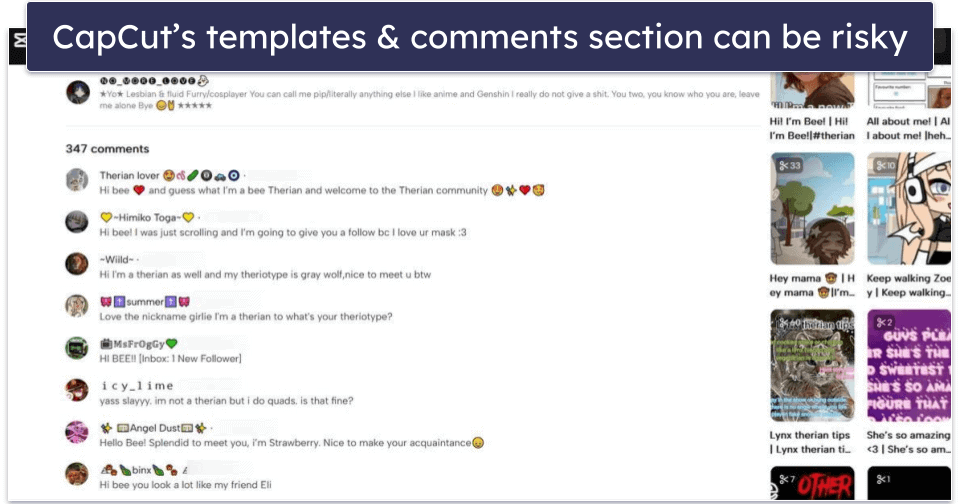The height and width of the screenshot is (504, 960).
Task: Open the red 'OTHER' template thumbnail
Action: [x=812, y=484]
